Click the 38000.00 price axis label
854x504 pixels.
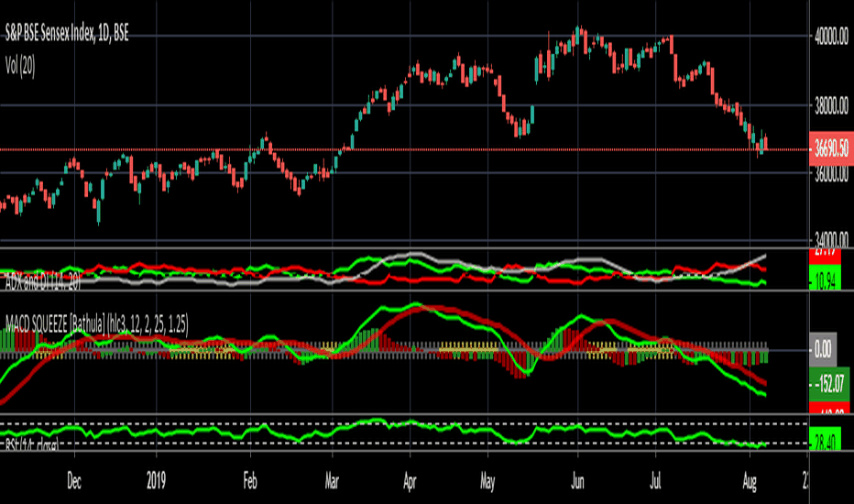(x=831, y=105)
